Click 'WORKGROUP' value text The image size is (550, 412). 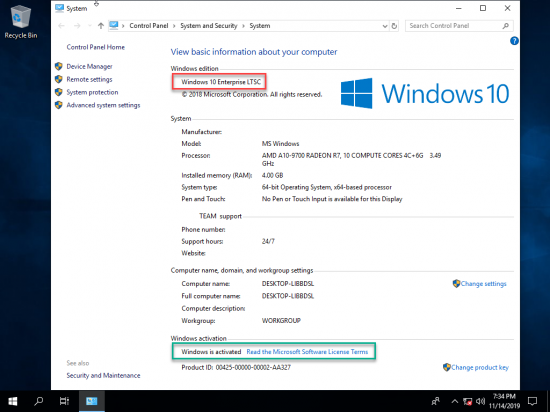tap(281, 320)
